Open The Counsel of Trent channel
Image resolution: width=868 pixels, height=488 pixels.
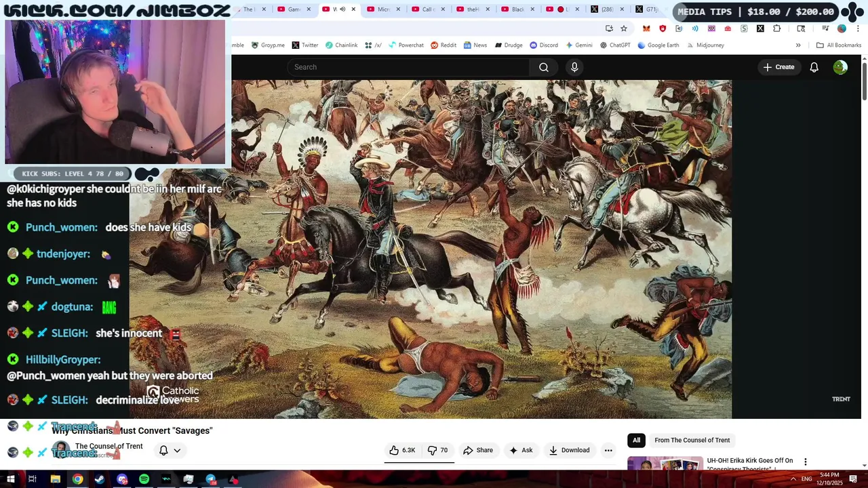coord(108,446)
